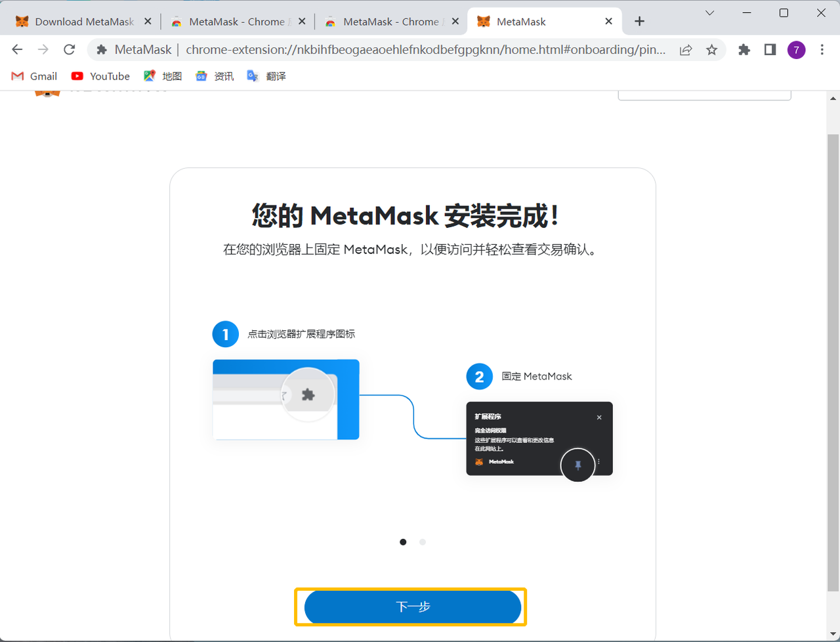Open the Extensions puzzle icon in toolbar
This screenshot has height=642, width=840.
[744, 50]
